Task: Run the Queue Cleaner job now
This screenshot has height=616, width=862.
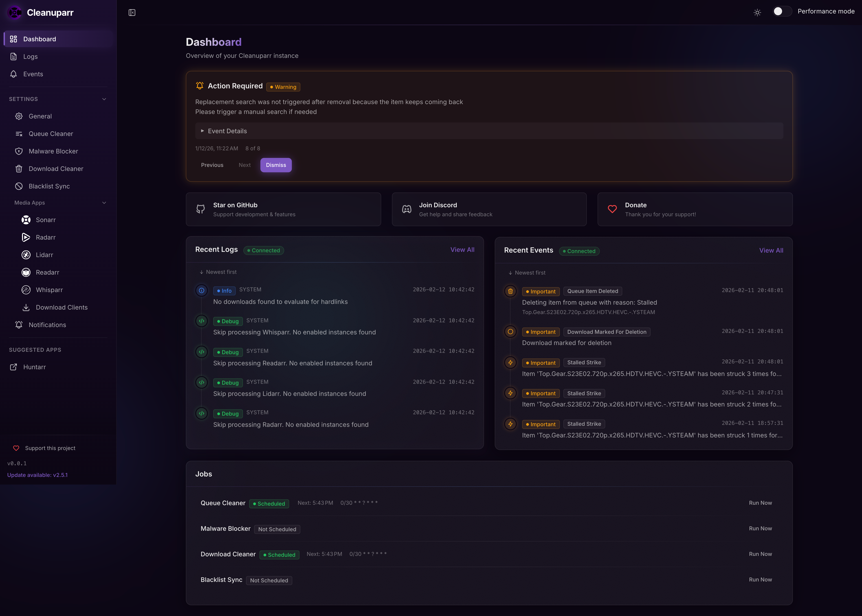Action: coord(760,503)
